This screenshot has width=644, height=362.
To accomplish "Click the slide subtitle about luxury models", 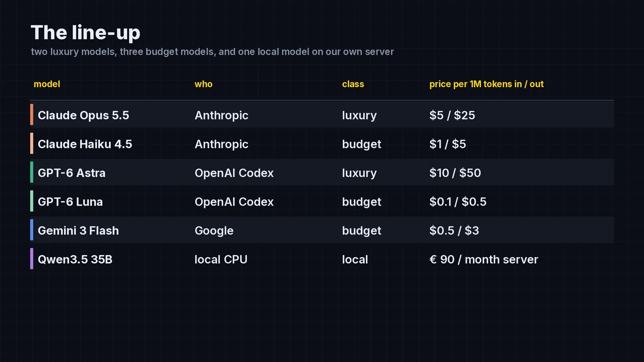I will coord(212,52).
